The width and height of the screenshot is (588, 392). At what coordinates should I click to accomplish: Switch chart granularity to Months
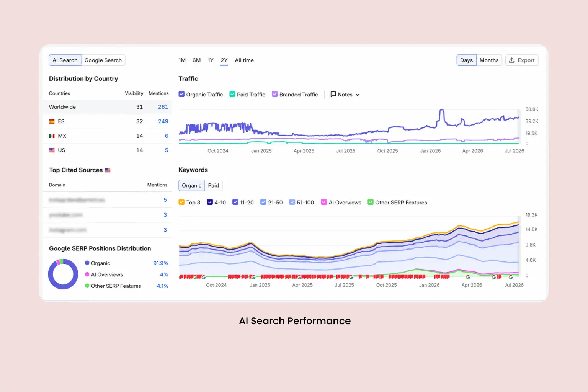click(489, 60)
